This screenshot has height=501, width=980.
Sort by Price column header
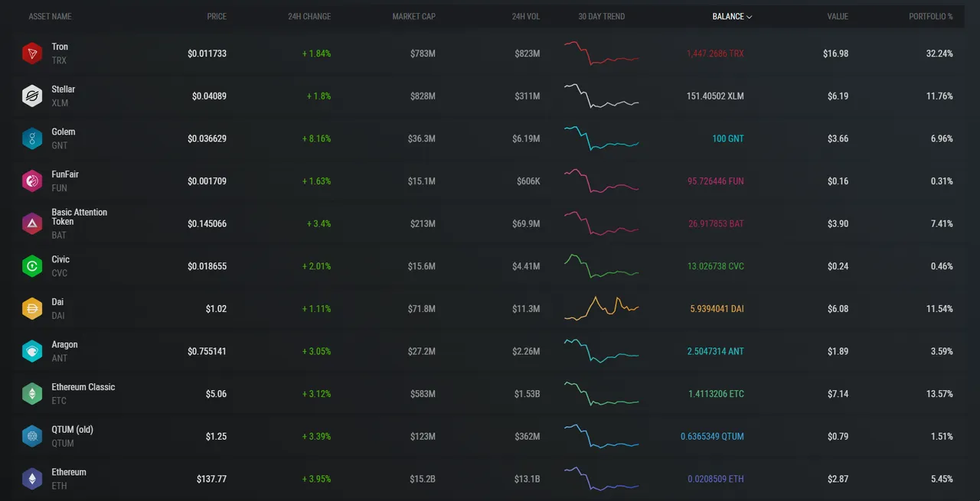click(x=217, y=17)
